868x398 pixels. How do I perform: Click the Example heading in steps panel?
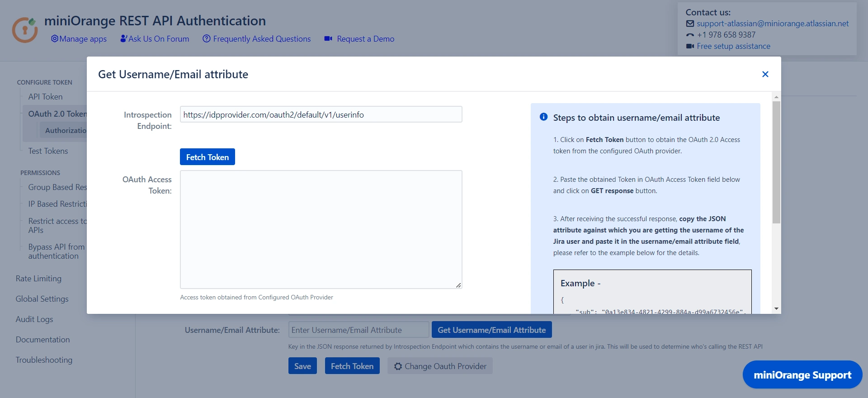pyautogui.click(x=580, y=283)
